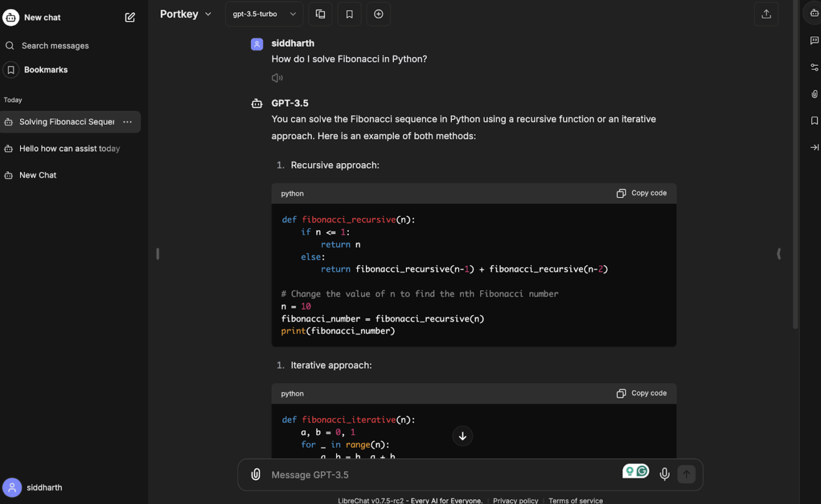Open attachments with the paperclip icon

click(256, 474)
